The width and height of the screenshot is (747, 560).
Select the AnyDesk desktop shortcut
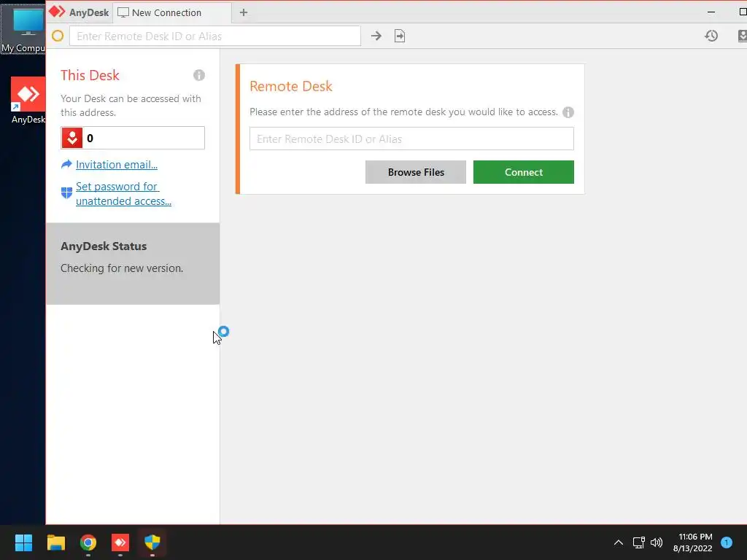pos(28,101)
